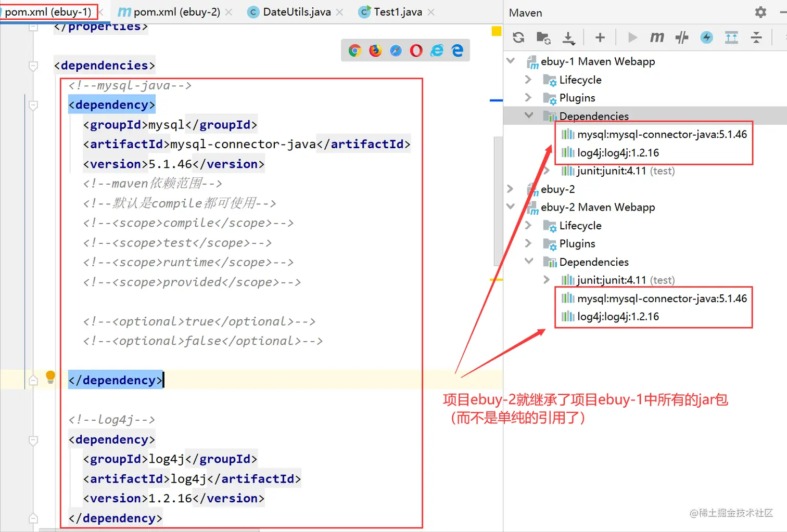The image size is (787, 532).
Task: Download sources and documentation
Action: point(569,37)
